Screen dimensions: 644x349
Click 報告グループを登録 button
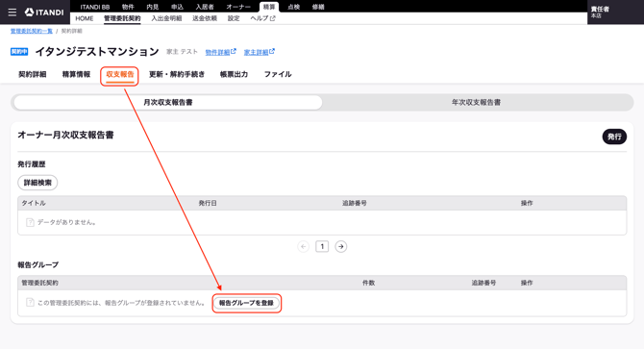click(246, 303)
